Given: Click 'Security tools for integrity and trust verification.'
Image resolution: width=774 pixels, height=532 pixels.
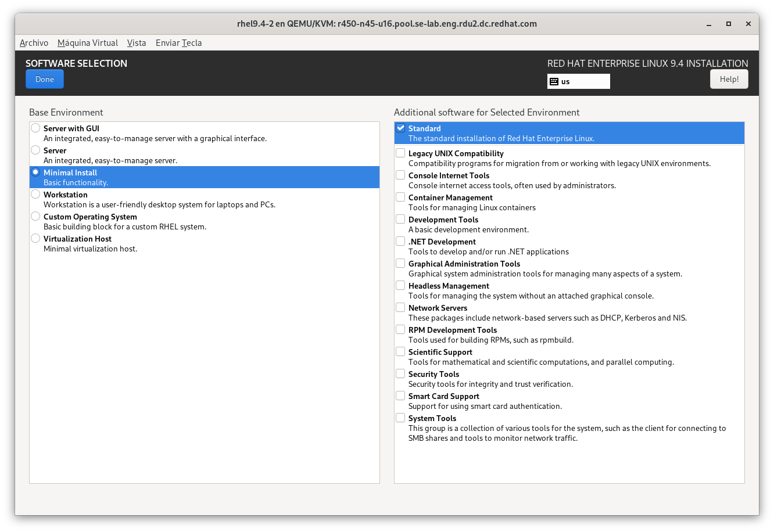Looking at the screenshot, I should (491, 384).
